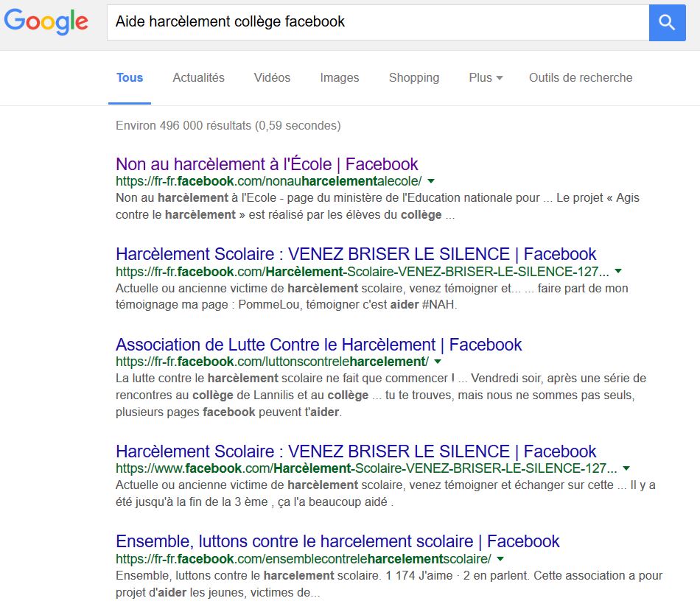Click the Google logo
The width and height of the screenshot is (700, 612).
[46, 22]
